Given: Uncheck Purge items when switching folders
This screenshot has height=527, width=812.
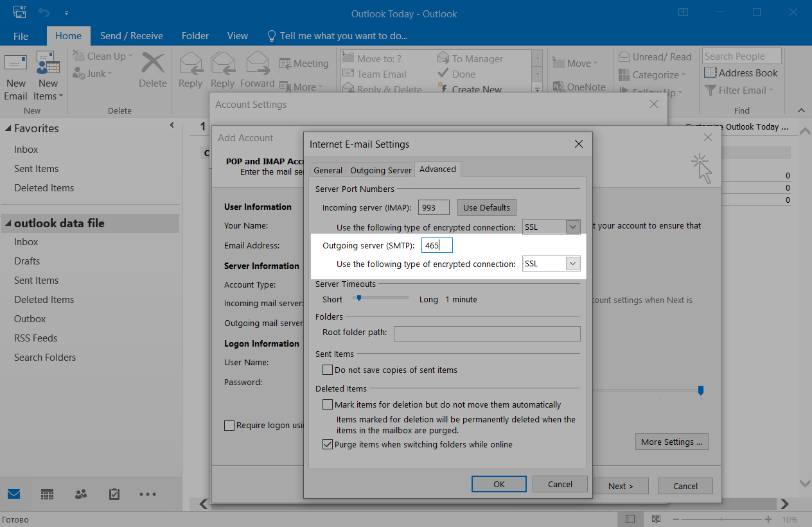Looking at the screenshot, I should tap(328, 444).
